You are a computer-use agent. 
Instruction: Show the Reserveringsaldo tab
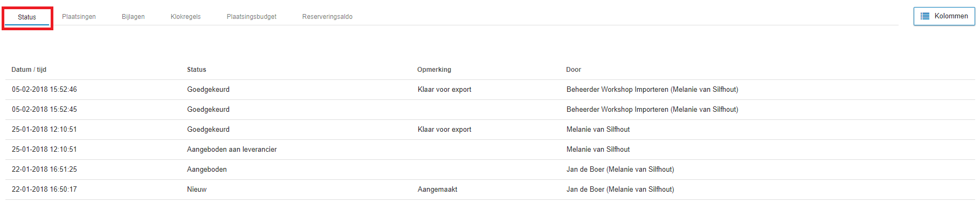point(327,17)
